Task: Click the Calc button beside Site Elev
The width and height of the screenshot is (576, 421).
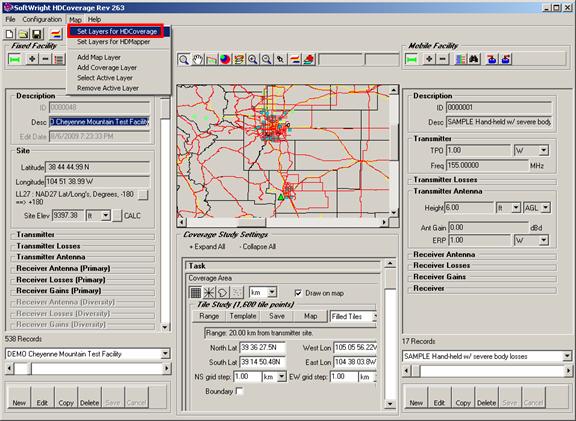Action: (x=117, y=215)
